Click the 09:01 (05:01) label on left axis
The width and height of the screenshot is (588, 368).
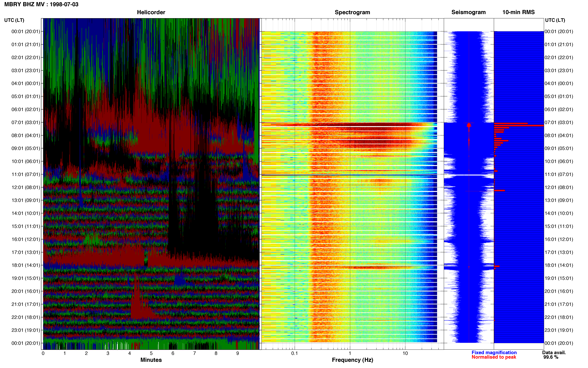26,148
